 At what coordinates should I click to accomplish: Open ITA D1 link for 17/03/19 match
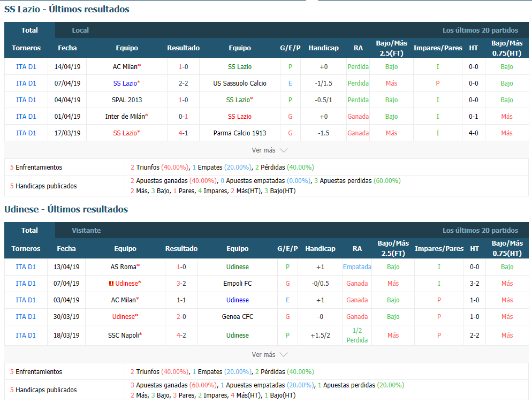(26, 133)
